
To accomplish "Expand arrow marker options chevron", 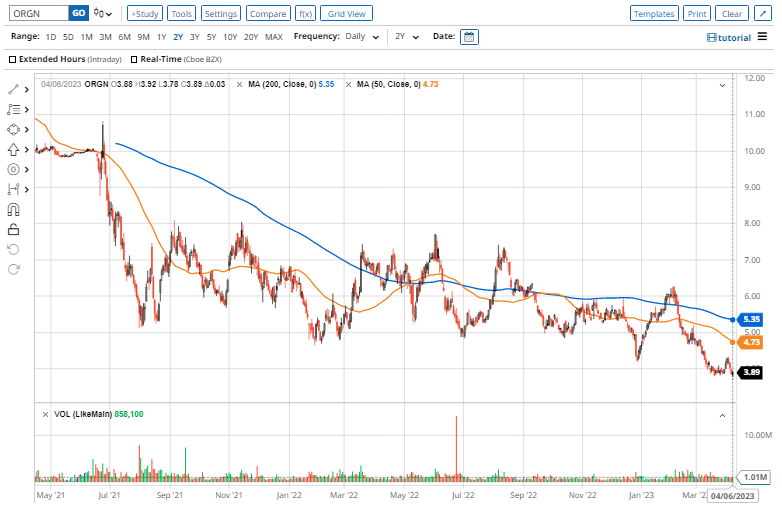I will point(27,150).
